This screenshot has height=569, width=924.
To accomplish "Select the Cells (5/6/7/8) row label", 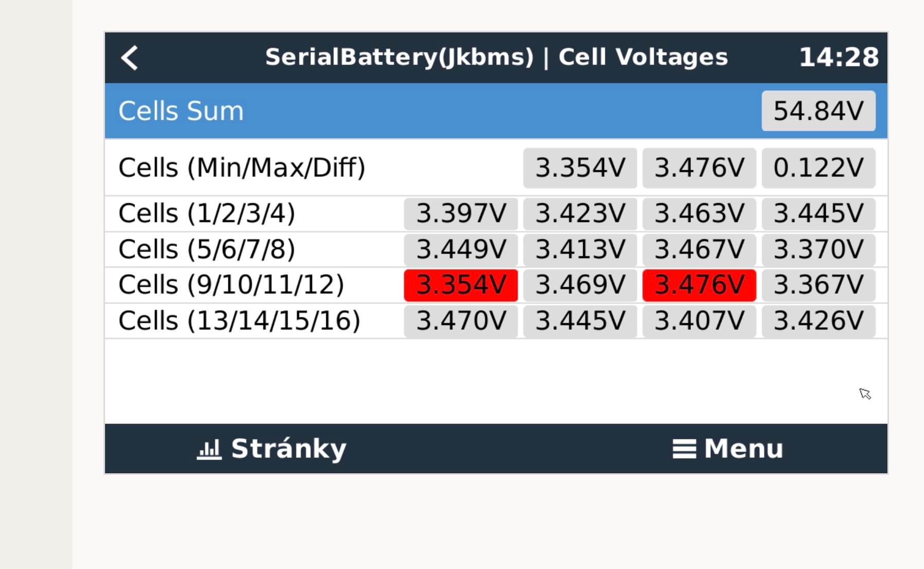I will pos(207,250).
